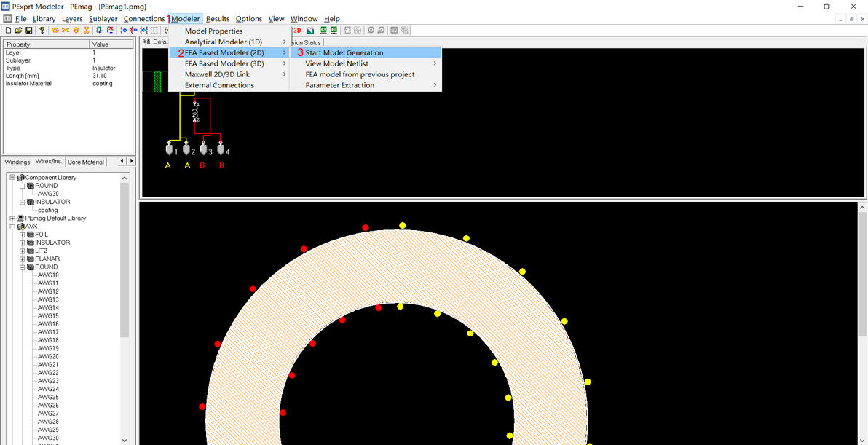Click the library tree scrollbar down arrow

124,440
